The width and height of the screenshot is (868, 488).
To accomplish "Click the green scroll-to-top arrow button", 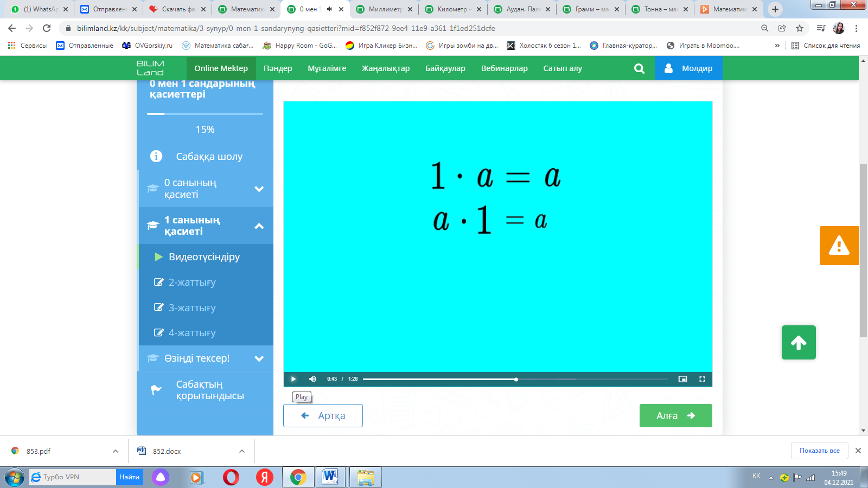I will coord(799,342).
